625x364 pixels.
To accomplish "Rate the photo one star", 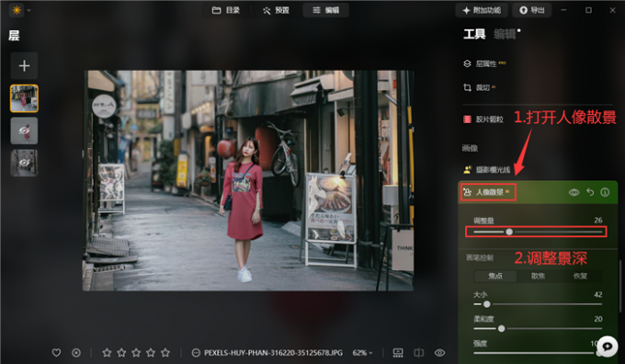I will [x=107, y=353].
